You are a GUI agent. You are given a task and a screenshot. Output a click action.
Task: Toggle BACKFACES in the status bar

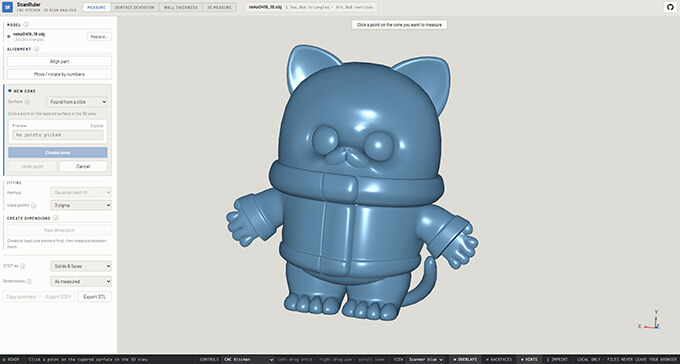click(499, 360)
